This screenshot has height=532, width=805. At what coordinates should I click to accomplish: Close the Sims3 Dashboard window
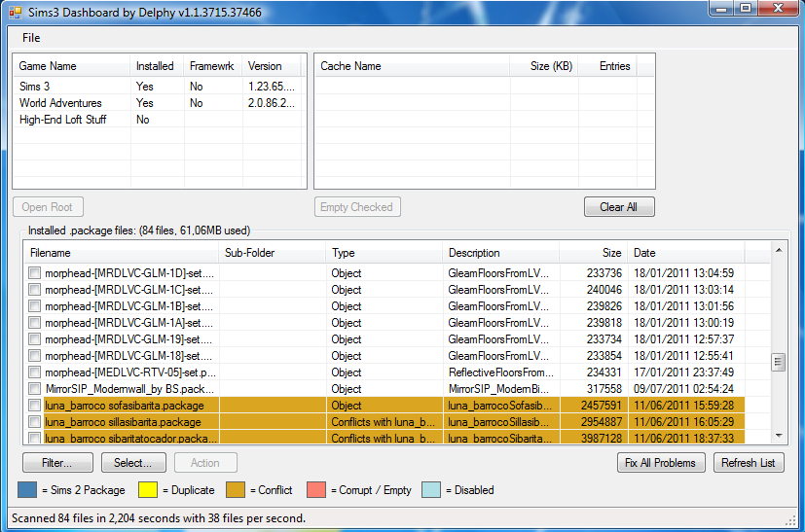[x=779, y=8]
